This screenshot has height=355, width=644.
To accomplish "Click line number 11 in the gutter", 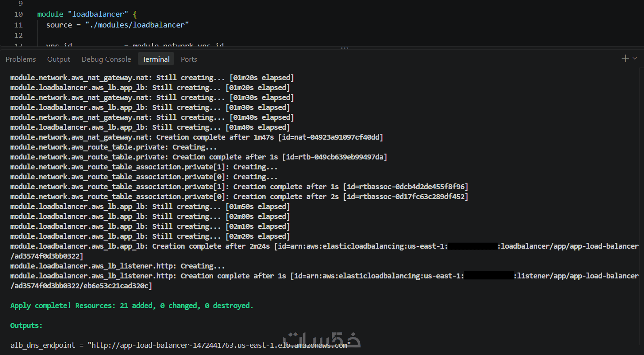I will click(x=18, y=25).
